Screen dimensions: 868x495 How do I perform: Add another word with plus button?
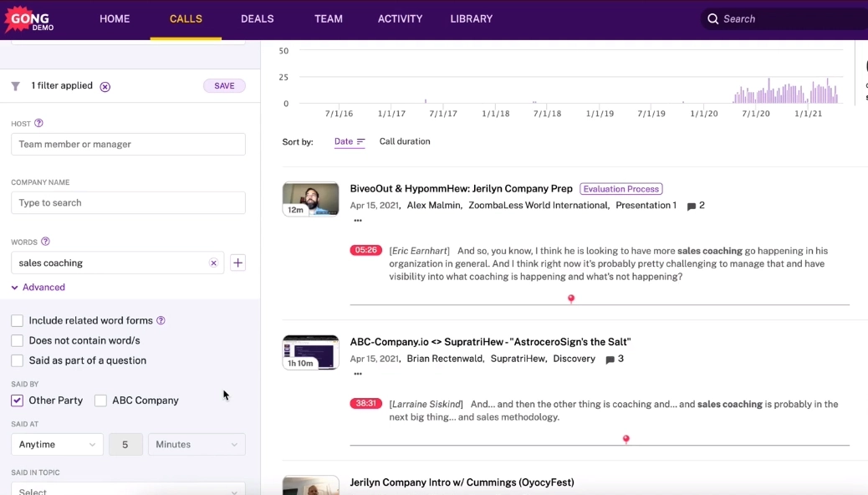pyautogui.click(x=237, y=263)
